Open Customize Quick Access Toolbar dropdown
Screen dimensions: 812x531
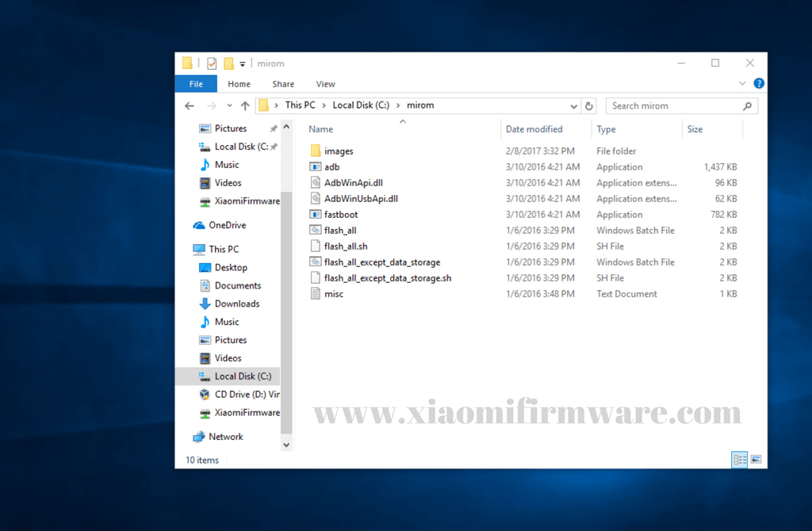tap(243, 64)
